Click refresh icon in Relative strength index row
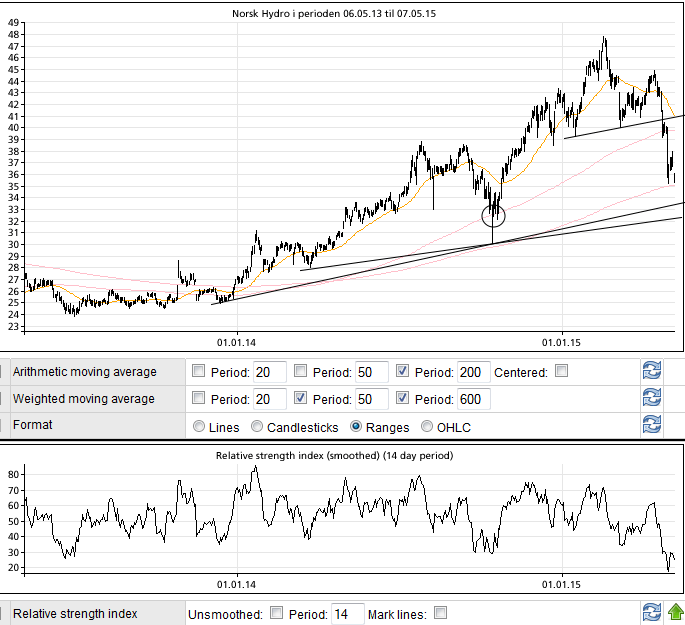This screenshot has height=625, width=685. point(652,612)
